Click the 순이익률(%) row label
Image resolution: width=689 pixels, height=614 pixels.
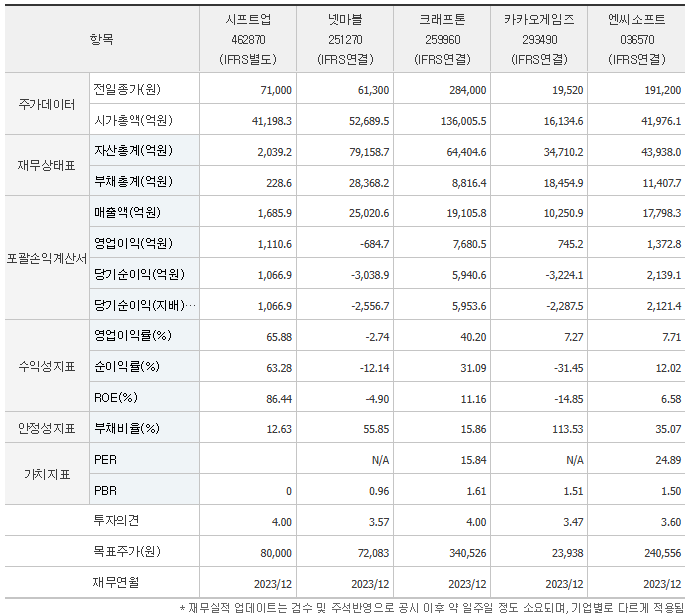point(127,367)
